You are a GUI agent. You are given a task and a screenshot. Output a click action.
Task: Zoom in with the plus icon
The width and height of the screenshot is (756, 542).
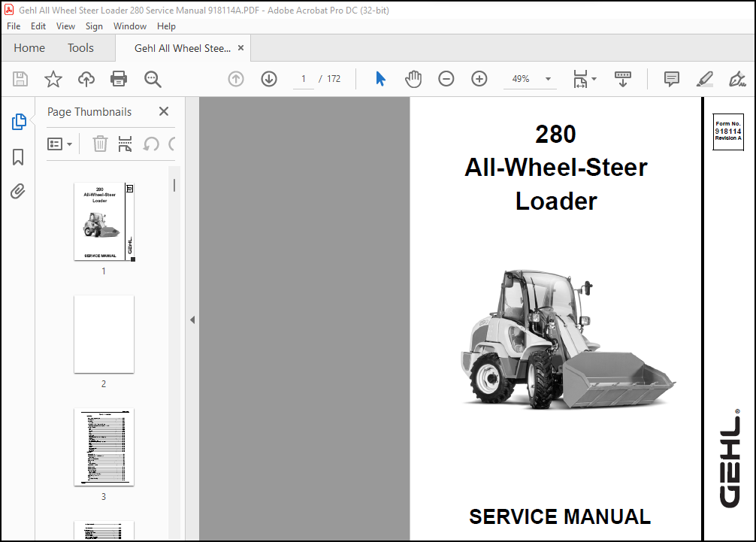click(479, 79)
